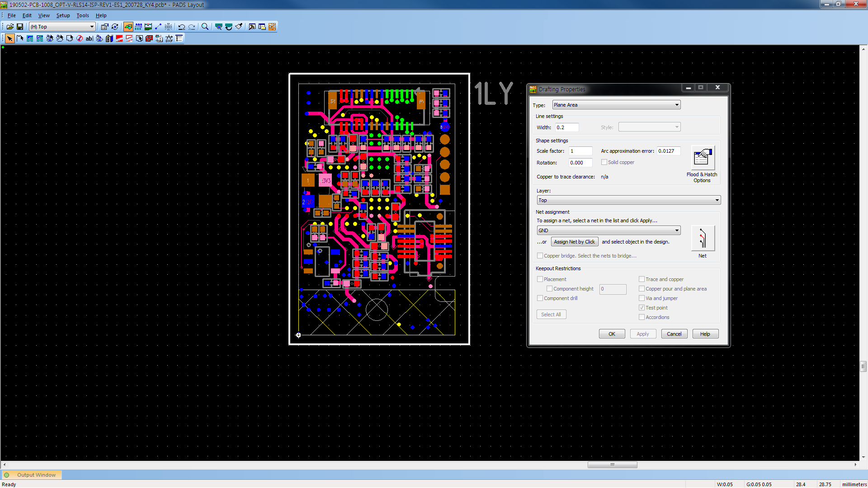This screenshot has height=488, width=868.
Task: Open the GND net assignment dropdown
Action: [x=609, y=230]
